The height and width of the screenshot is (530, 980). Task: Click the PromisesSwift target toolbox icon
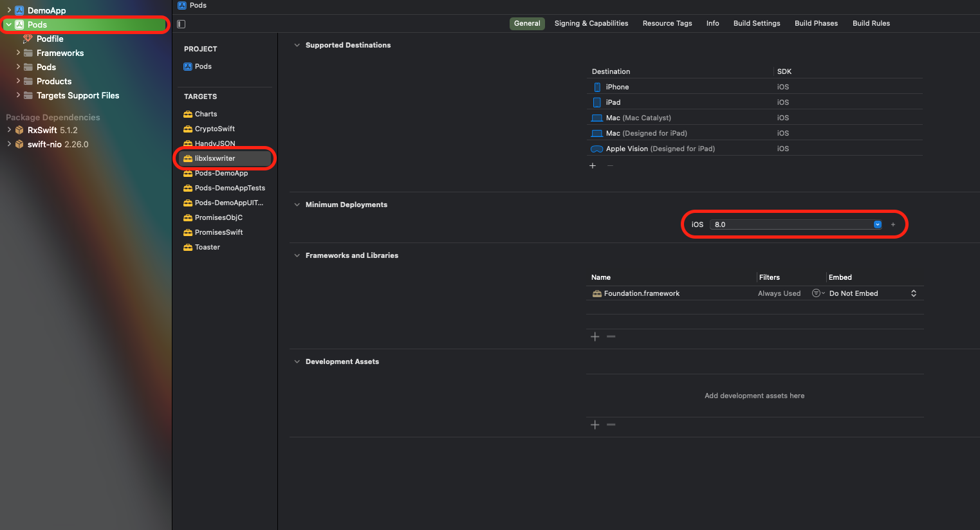(x=188, y=232)
